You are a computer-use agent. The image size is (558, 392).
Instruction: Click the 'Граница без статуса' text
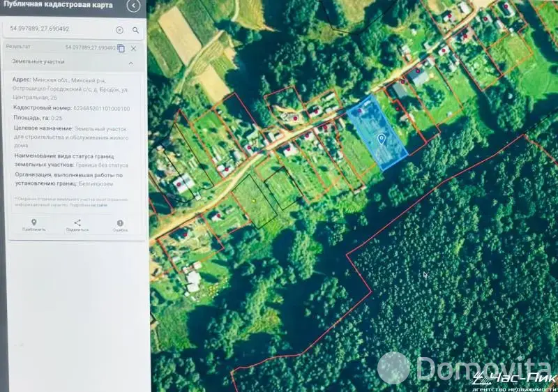pos(102,165)
